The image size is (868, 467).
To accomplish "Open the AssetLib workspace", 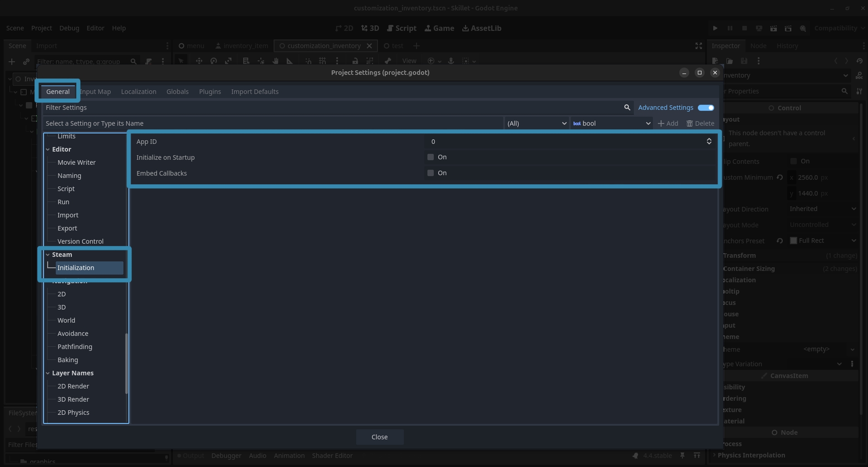I will (481, 28).
